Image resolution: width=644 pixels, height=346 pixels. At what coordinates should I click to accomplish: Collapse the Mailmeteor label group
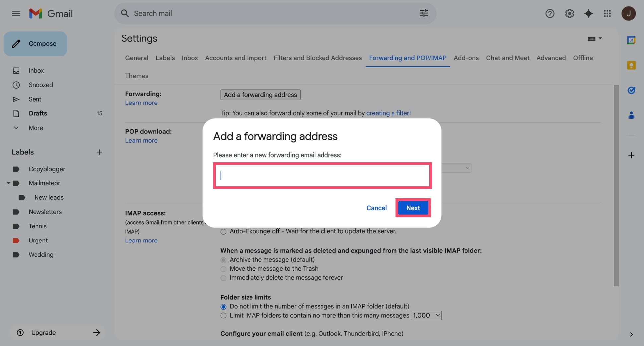8,183
